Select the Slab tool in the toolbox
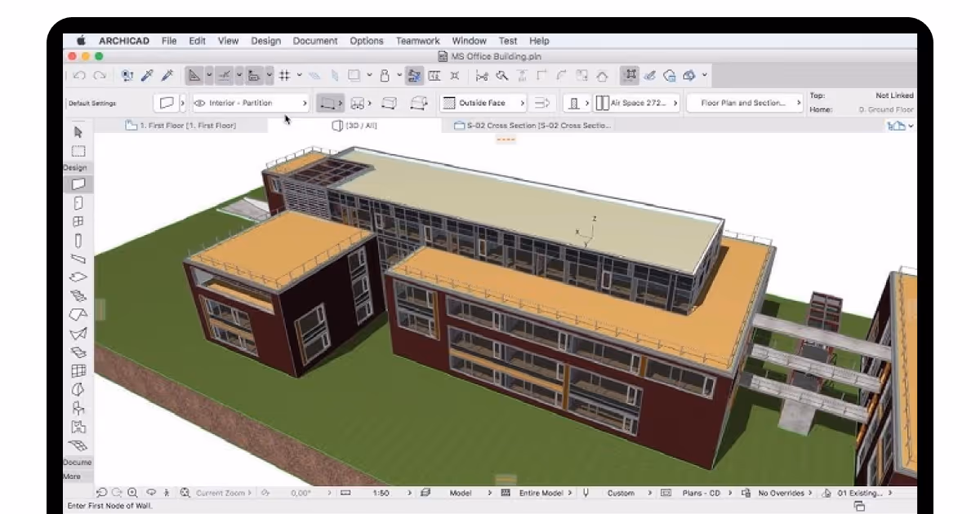The width and height of the screenshot is (980, 514). click(x=78, y=277)
